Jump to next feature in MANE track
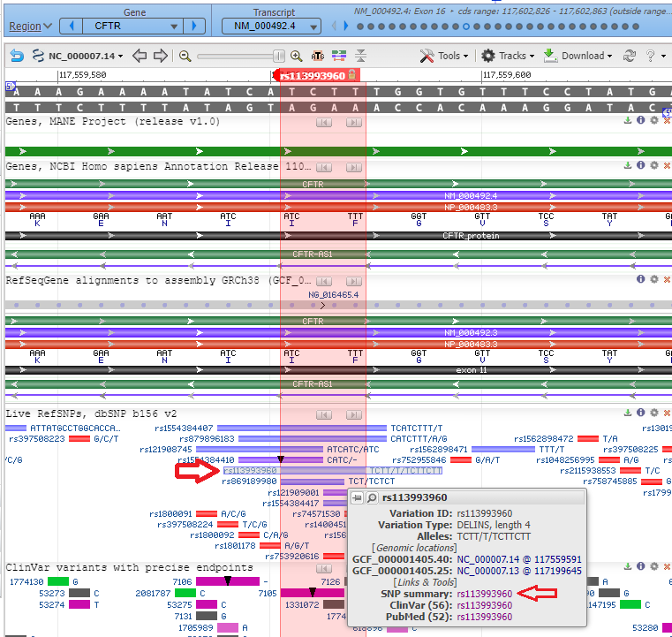672x637 pixels. 354,123
